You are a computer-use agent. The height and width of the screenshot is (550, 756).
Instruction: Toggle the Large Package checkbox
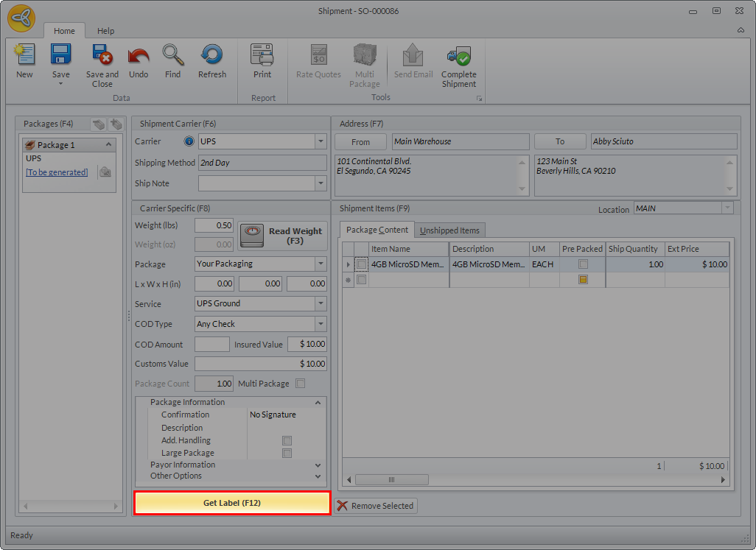[287, 454]
